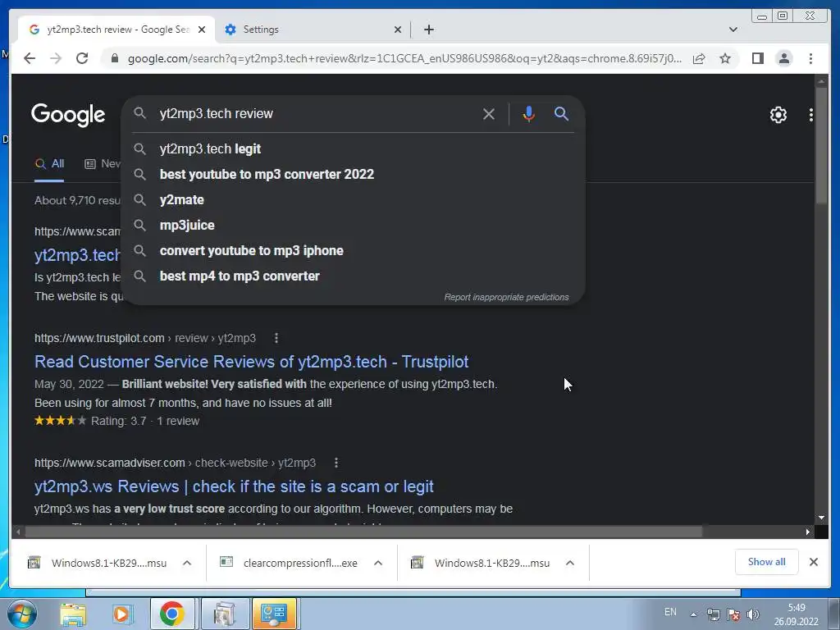This screenshot has height=630, width=840.
Task: Open the Chrome three-dot menu
Action: pyautogui.click(x=810, y=58)
